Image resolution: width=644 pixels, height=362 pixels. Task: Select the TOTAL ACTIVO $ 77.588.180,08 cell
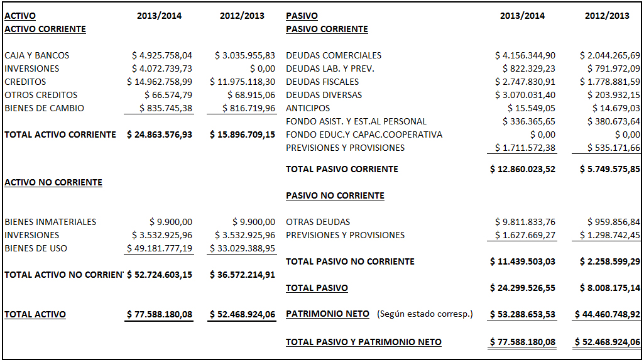click(160, 314)
